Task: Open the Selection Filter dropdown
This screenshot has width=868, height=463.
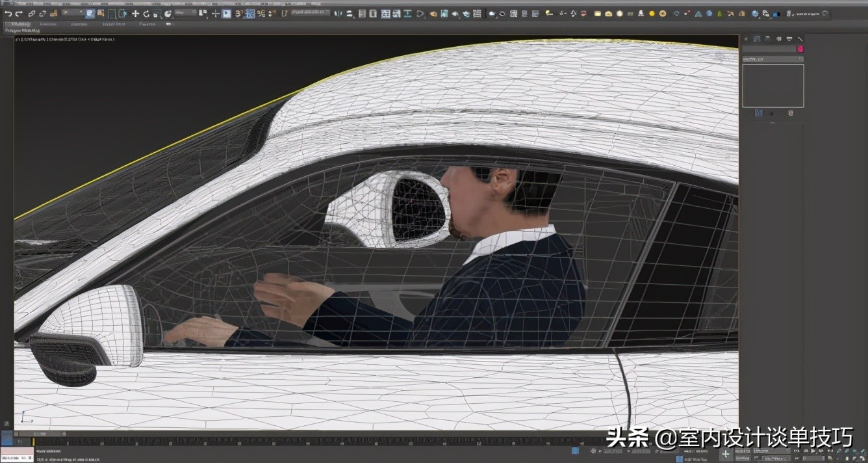Action: [x=73, y=13]
